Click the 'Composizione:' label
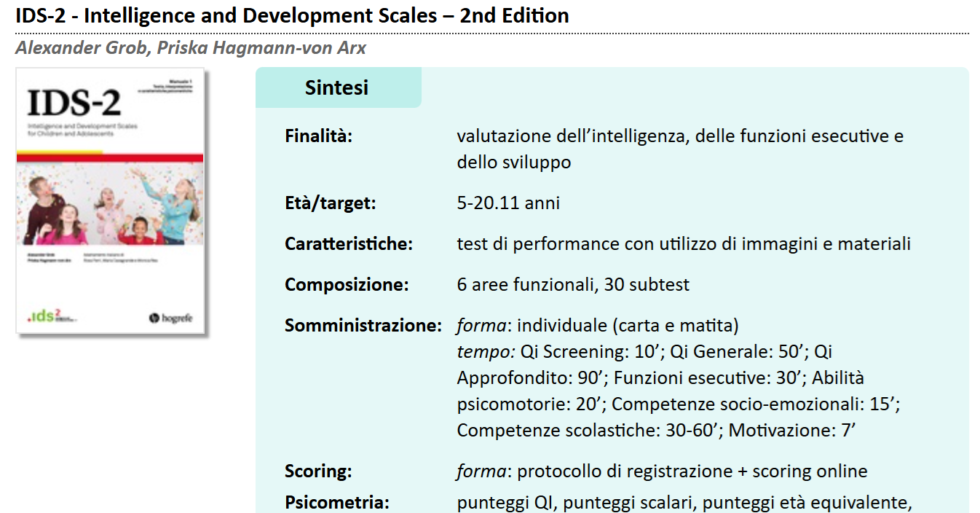Image resolution: width=980 pixels, height=513 pixels. [x=347, y=285]
